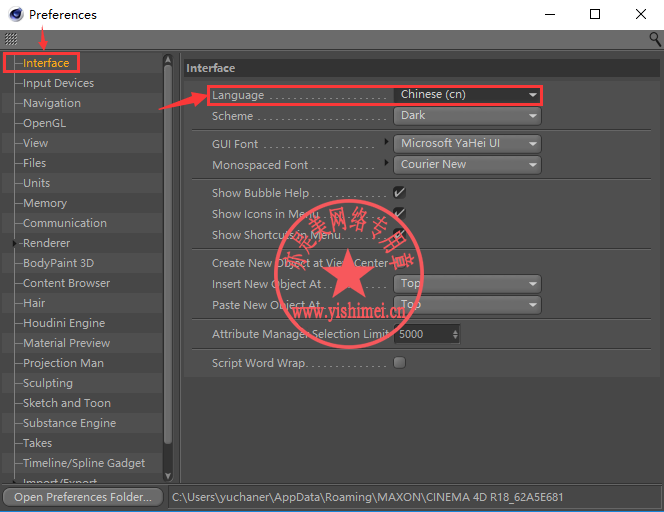The width and height of the screenshot is (664, 512).
Task: Select Interface in preferences tree
Action: pos(46,63)
